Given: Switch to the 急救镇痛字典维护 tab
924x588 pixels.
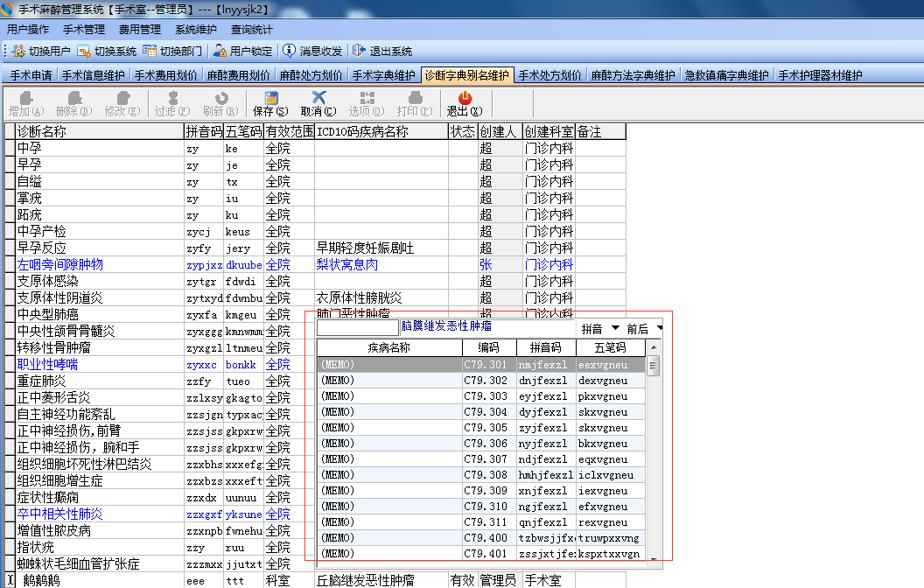Looking at the screenshot, I should (726, 75).
